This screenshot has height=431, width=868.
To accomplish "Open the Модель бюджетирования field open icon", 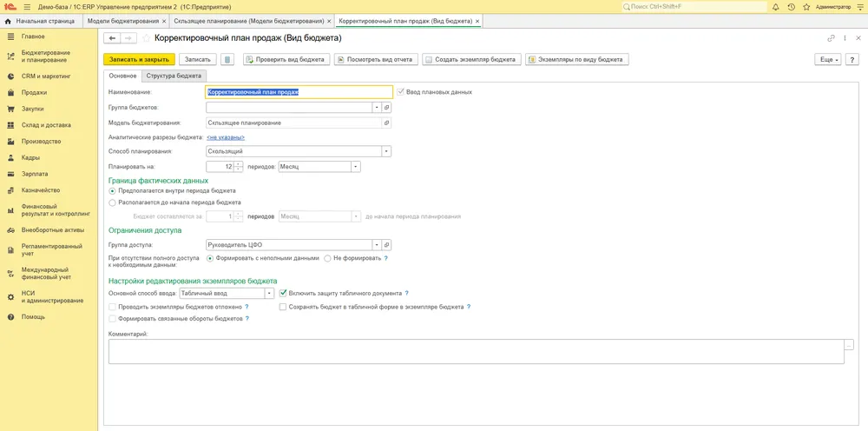I will [387, 123].
